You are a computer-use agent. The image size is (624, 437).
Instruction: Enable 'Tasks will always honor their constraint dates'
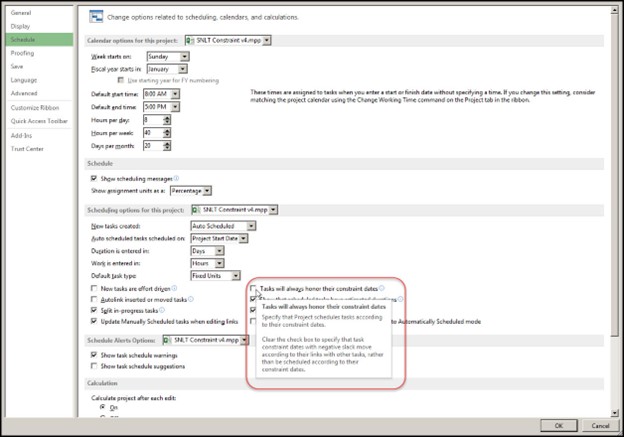(x=253, y=288)
